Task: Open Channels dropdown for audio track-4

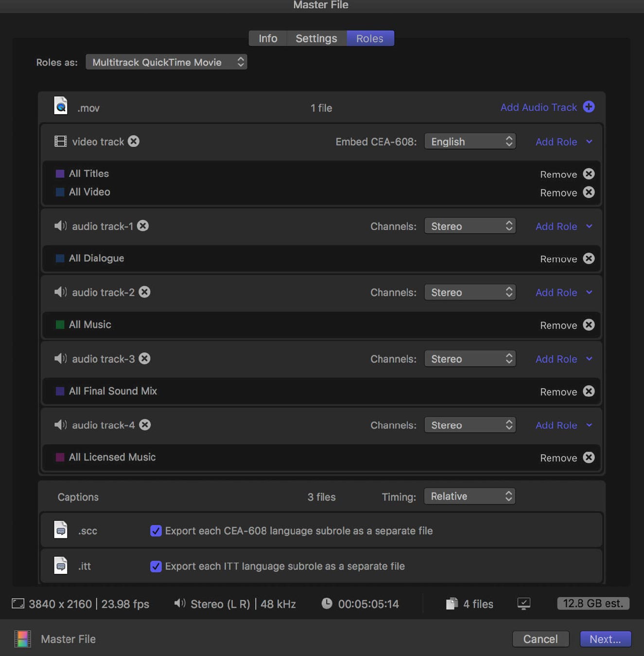Action: [x=470, y=425]
